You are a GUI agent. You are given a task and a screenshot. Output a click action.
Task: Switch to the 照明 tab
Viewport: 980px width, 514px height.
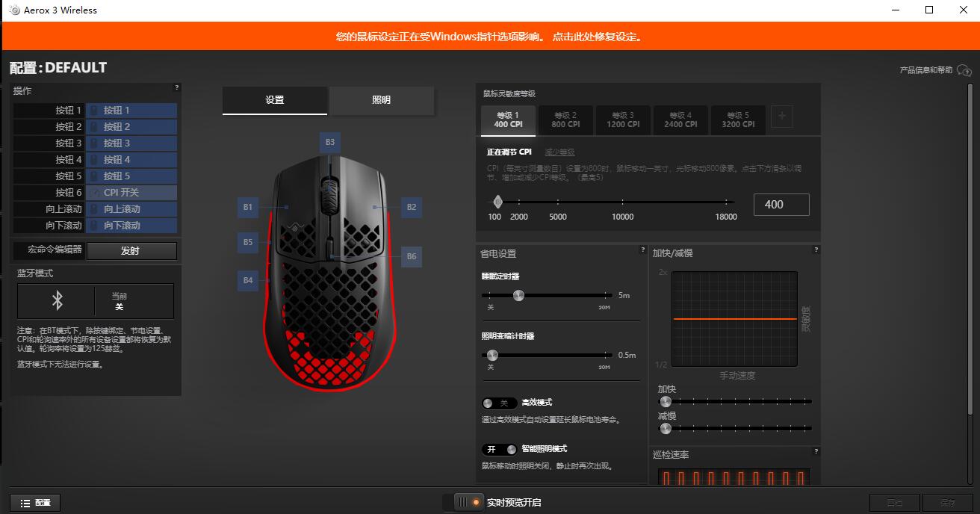pyautogui.click(x=381, y=100)
